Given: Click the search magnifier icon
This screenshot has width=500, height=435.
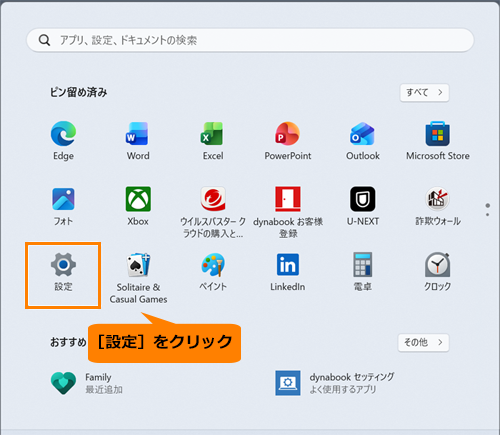Looking at the screenshot, I should (44, 40).
